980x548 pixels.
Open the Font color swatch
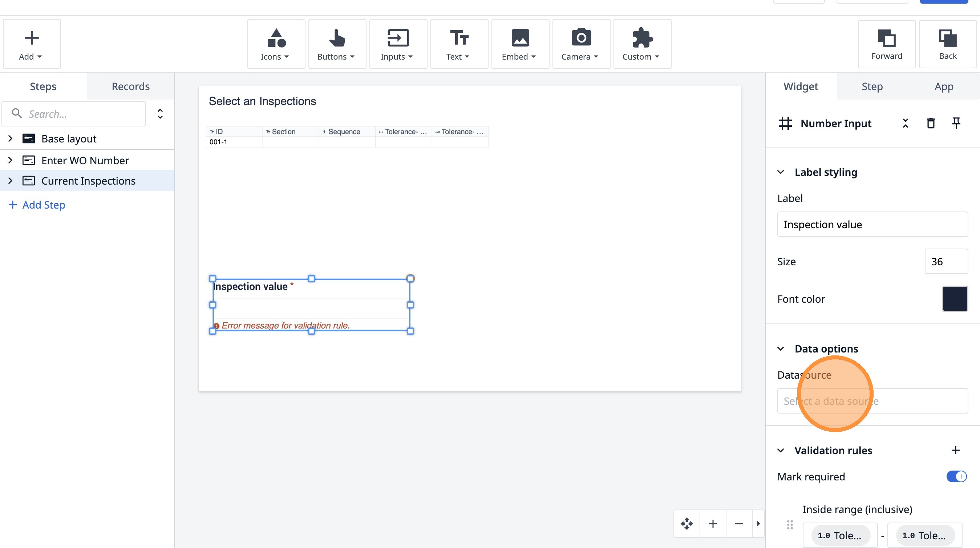tap(955, 299)
